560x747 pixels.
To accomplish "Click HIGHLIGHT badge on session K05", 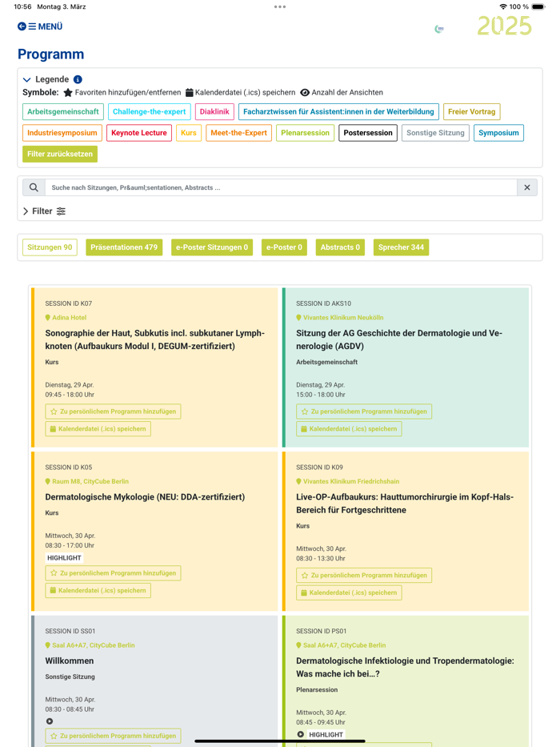I will click(x=64, y=558).
